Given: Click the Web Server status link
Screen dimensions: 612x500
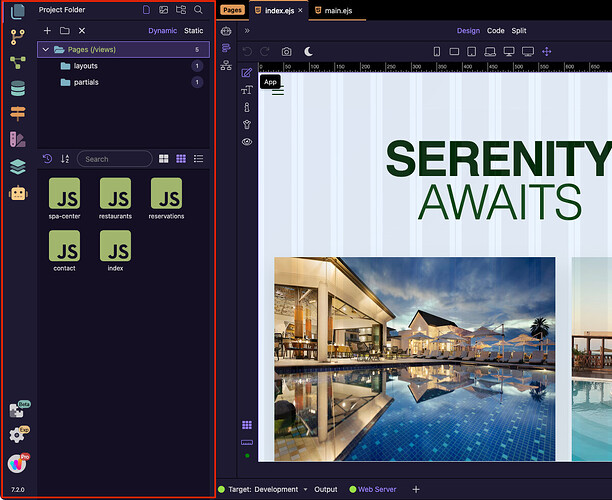Looking at the screenshot, I should 377,489.
